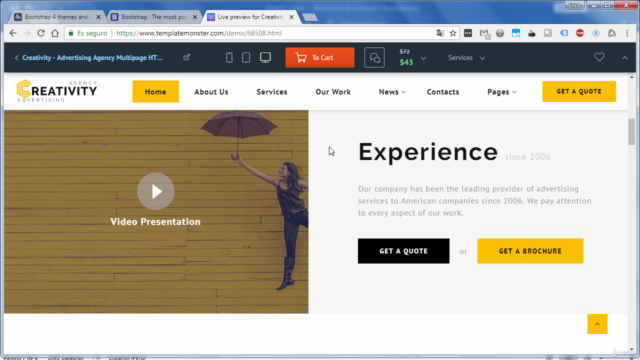Click the translate page icon in address bar

point(440,33)
